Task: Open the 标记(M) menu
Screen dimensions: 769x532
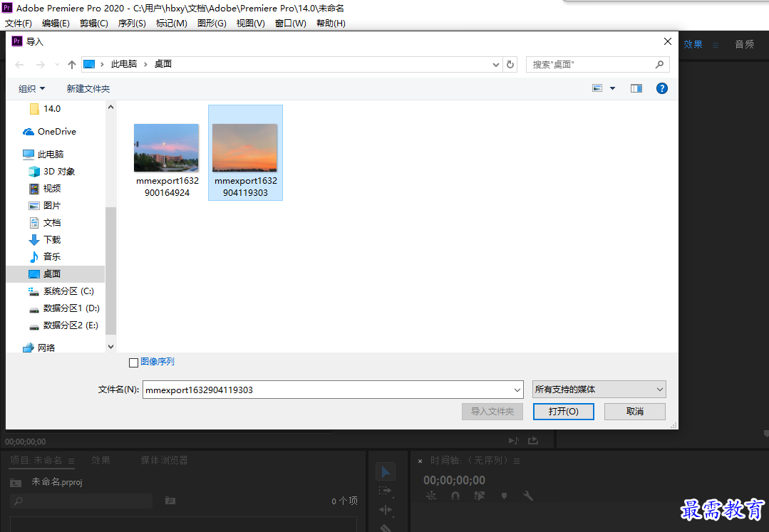Action: [171, 24]
